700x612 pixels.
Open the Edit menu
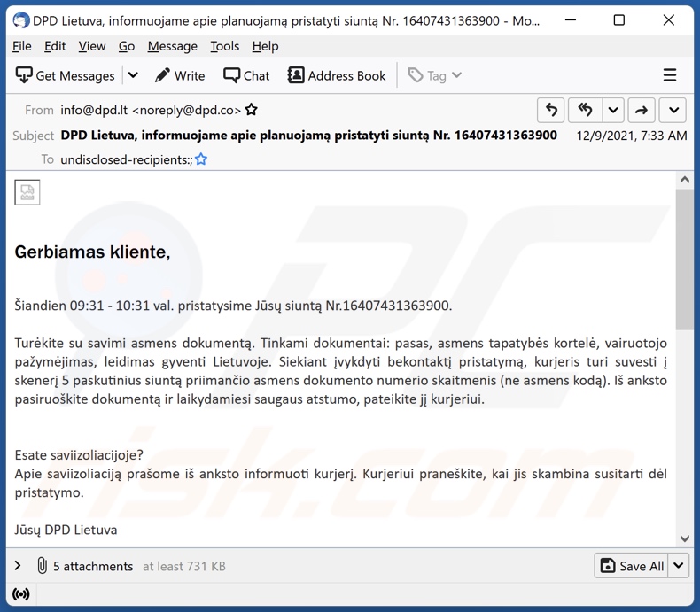coord(55,46)
